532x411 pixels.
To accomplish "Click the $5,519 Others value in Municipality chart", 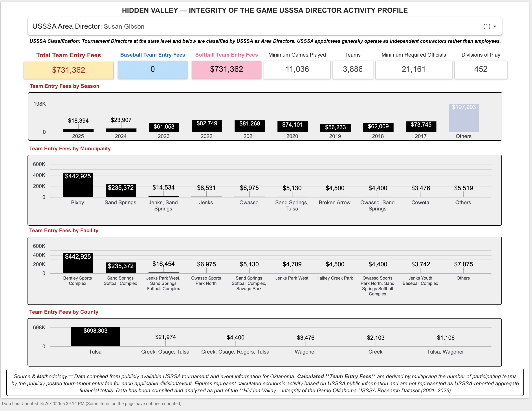I will [x=464, y=188].
